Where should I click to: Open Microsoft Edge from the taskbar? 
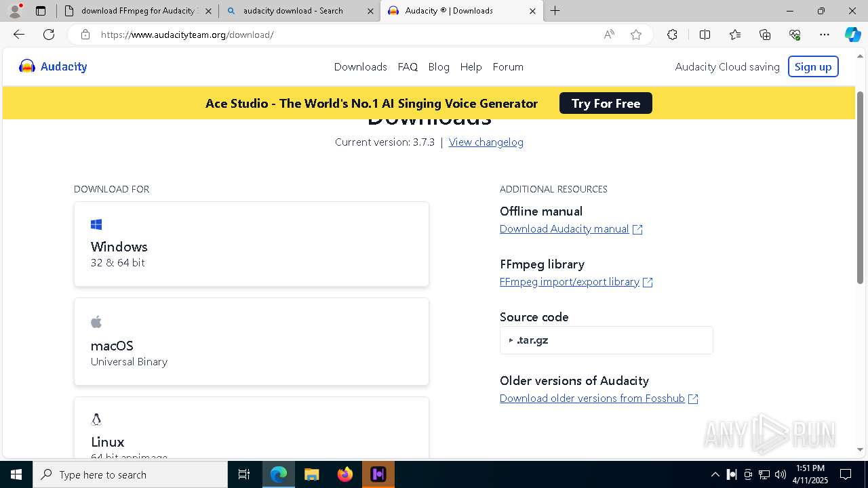[279, 474]
